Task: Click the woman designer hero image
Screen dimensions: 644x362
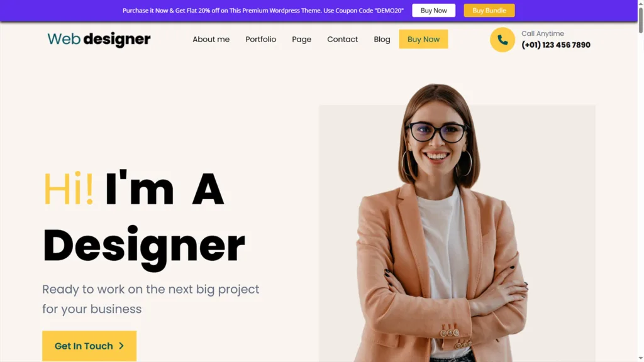Action: (x=457, y=222)
